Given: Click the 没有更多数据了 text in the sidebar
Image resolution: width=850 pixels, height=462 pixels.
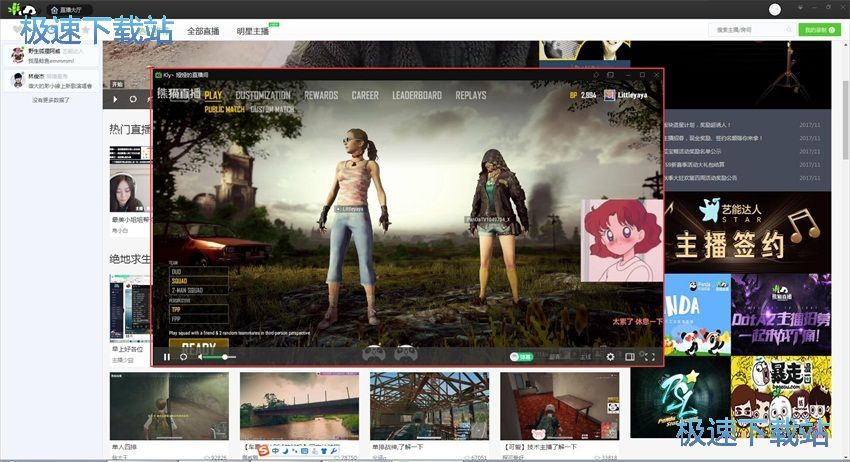Looking at the screenshot, I should coord(50,100).
